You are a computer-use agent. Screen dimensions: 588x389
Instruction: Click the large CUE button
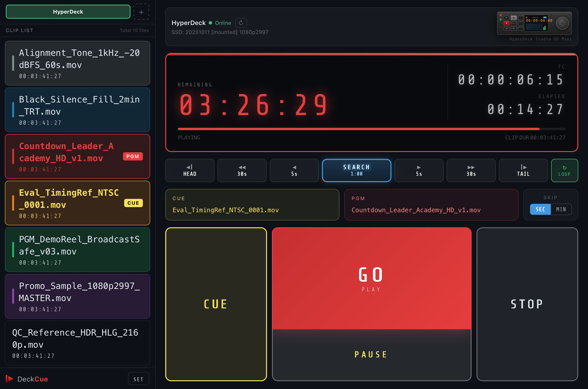216,304
